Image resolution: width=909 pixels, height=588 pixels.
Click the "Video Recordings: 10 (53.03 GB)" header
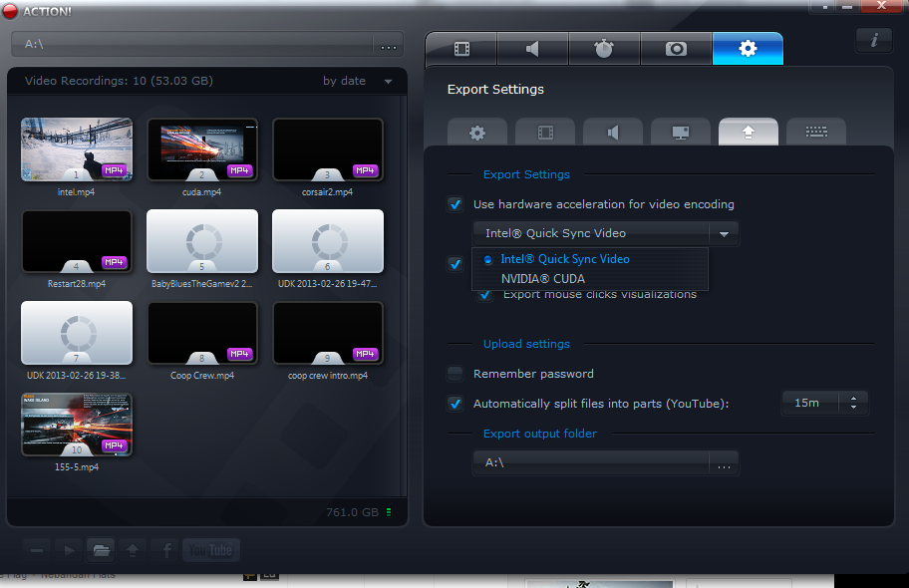[119, 81]
